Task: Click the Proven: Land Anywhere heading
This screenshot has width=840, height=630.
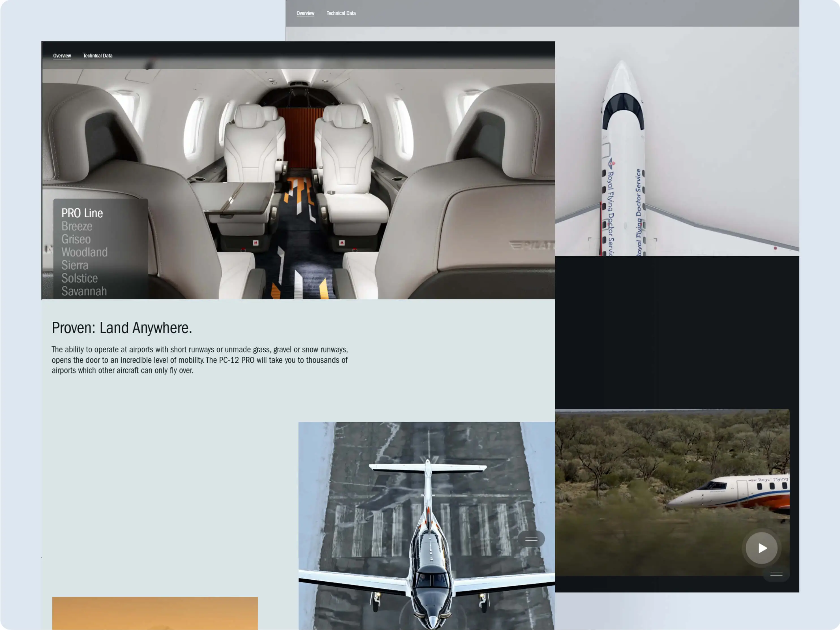Action: tap(122, 328)
